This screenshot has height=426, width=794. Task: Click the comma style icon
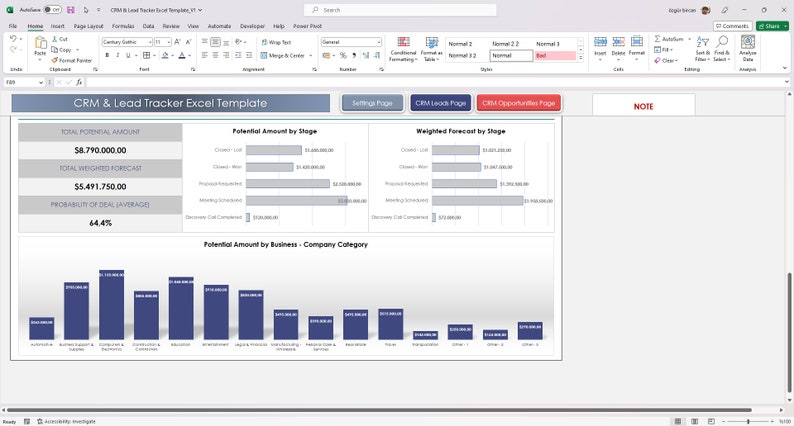(x=354, y=55)
